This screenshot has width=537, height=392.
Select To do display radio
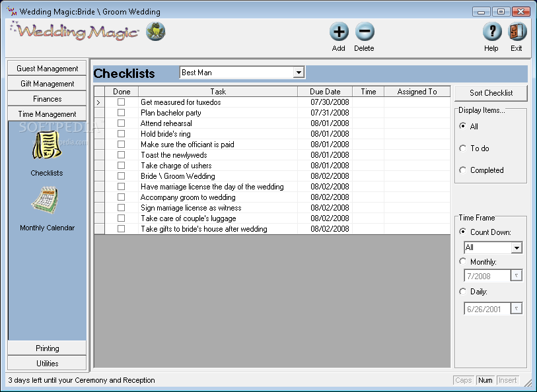pos(462,148)
